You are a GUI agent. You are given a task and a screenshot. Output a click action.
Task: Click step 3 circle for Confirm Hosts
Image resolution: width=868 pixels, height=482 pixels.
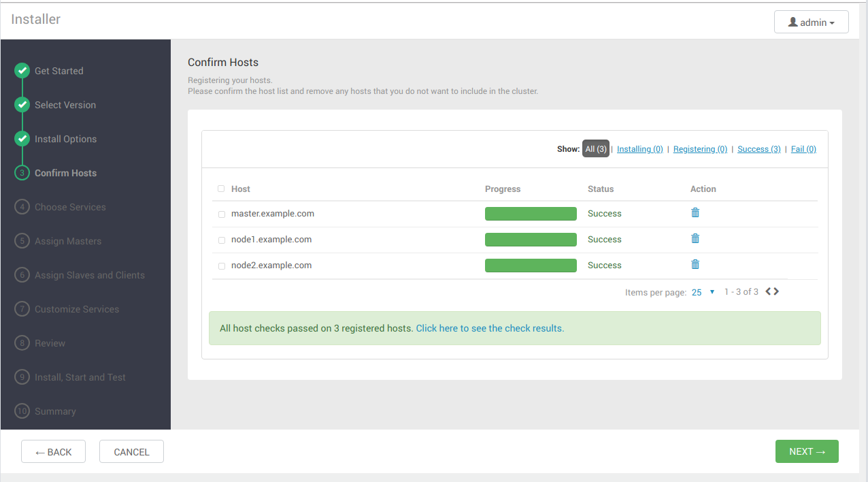(22, 173)
